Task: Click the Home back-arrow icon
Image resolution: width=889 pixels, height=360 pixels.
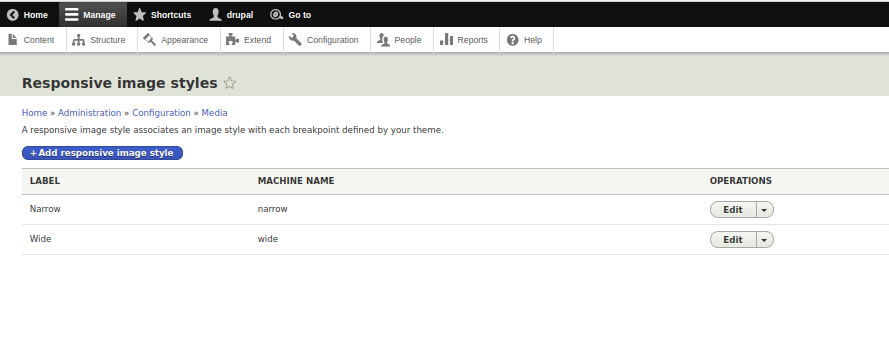Action: (x=12, y=15)
